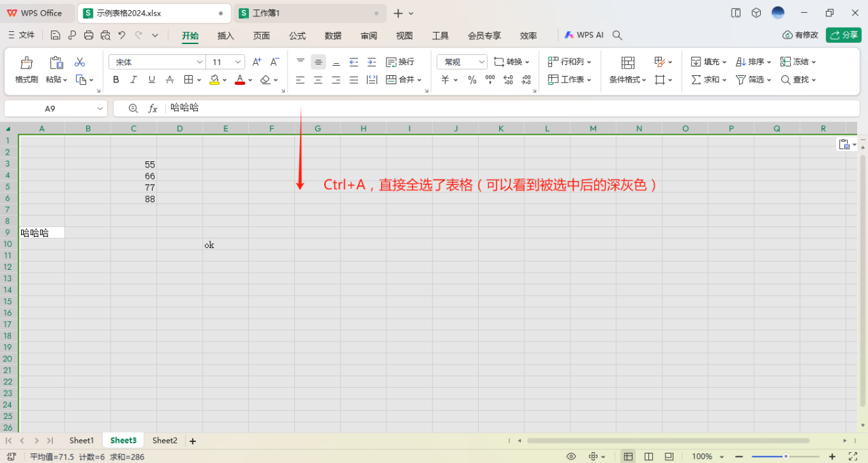Click the zoom slider handle
Viewport: 868px width, 463px height.
click(786, 457)
